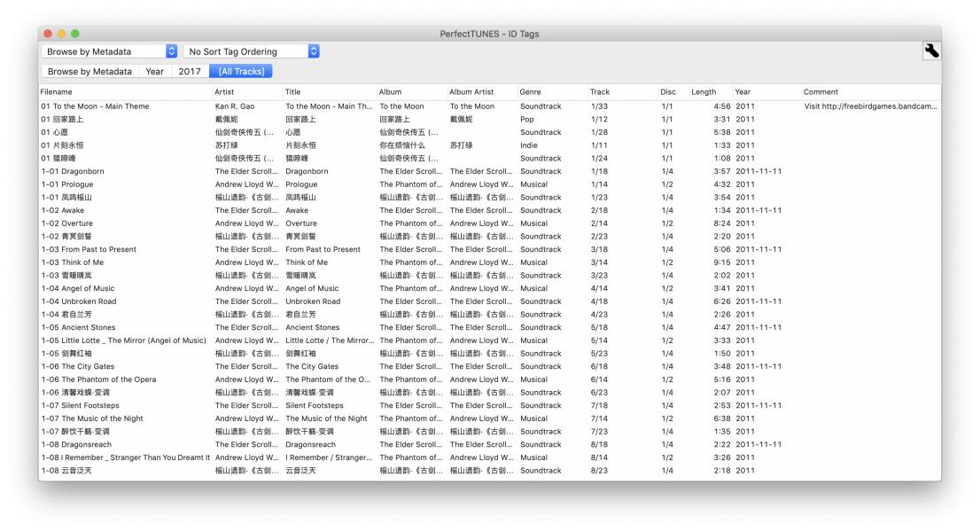980x532 pixels.
Task: Expand the No Sort Tag Ordering dropdown
Action: pyautogui.click(x=252, y=51)
